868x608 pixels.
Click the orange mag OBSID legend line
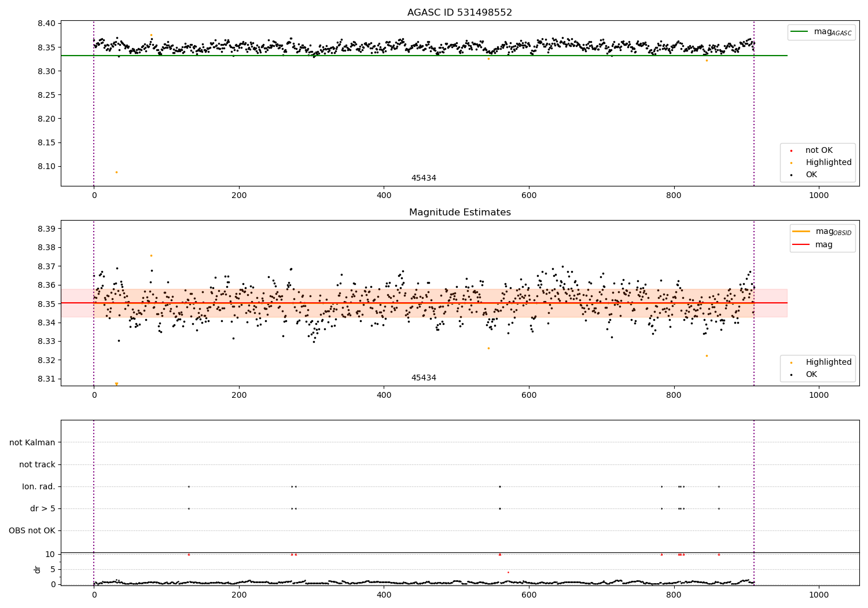point(801,232)
